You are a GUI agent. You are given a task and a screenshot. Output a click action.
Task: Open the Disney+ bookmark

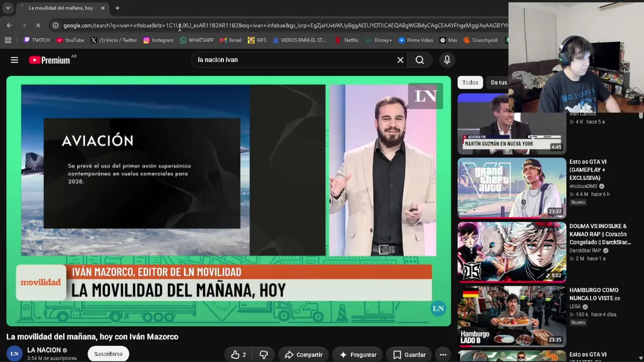378,40
